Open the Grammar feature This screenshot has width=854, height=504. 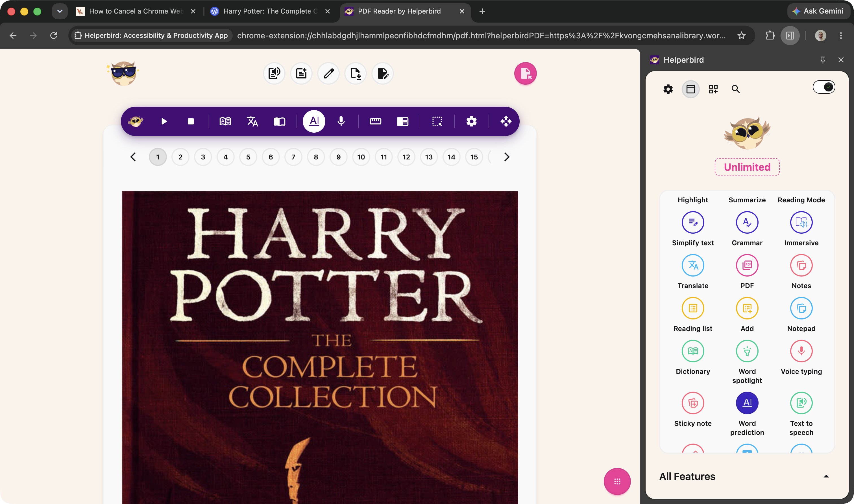coord(747,222)
